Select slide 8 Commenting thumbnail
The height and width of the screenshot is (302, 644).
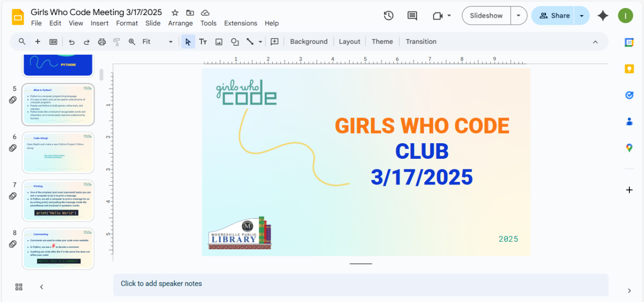click(x=58, y=249)
